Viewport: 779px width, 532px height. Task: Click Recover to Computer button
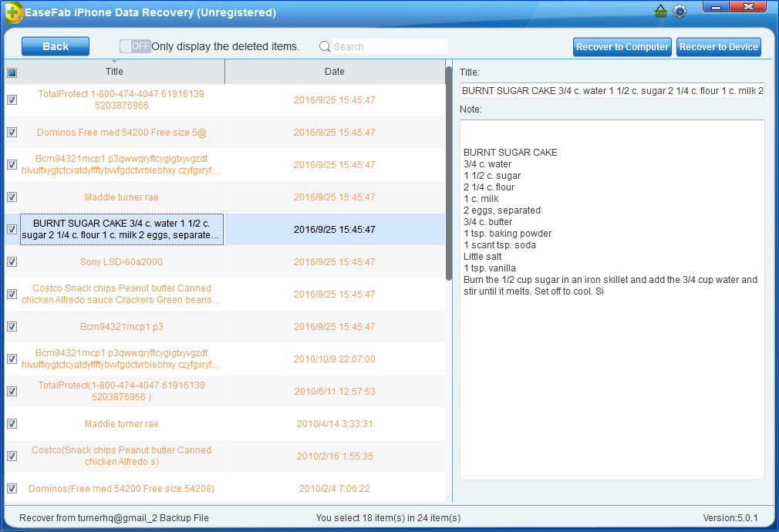tap(622, 47)
